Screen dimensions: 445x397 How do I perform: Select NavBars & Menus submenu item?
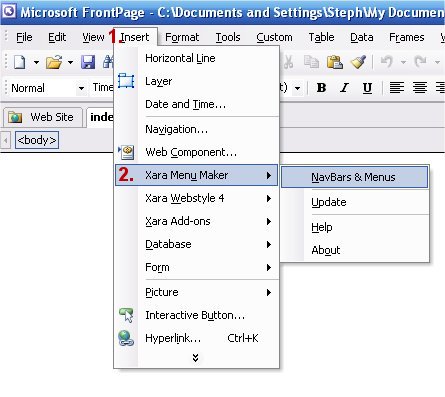[354, 177]
